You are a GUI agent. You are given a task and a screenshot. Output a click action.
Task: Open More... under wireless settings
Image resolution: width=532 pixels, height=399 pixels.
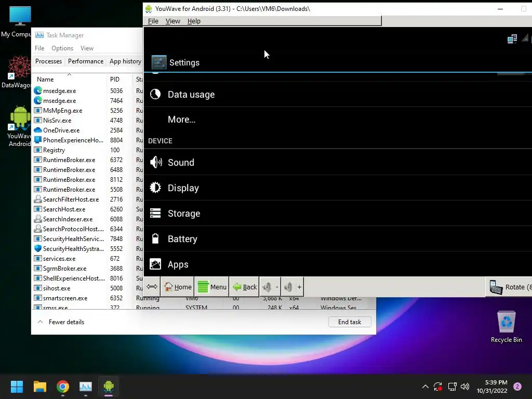tap(338, 119)
